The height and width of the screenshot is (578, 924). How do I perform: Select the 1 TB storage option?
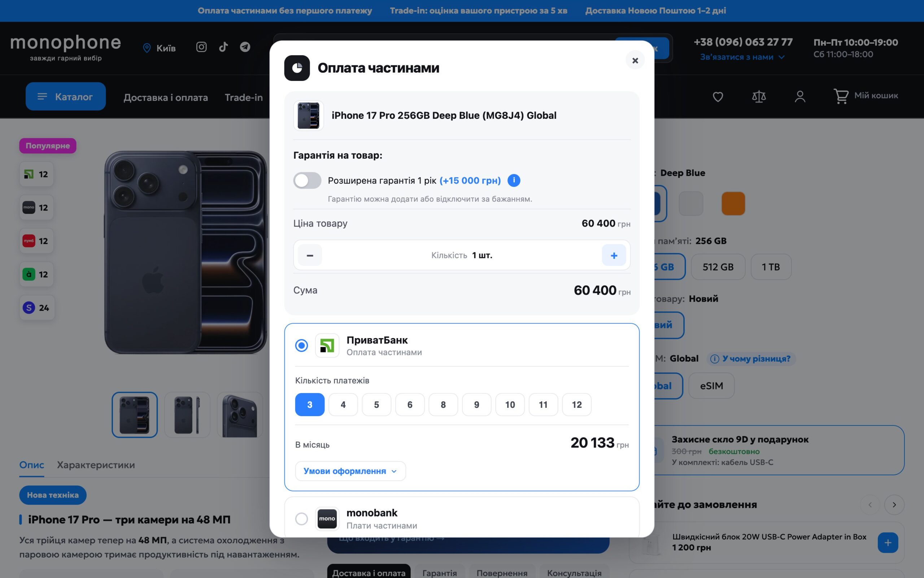(771, 267)
